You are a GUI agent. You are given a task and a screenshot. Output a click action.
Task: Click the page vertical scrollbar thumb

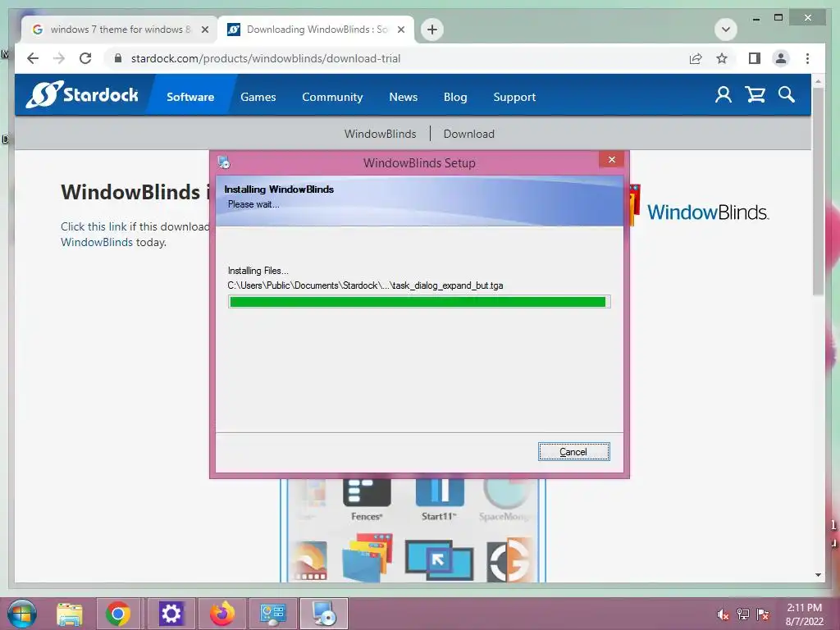click(x=818, y=190)
